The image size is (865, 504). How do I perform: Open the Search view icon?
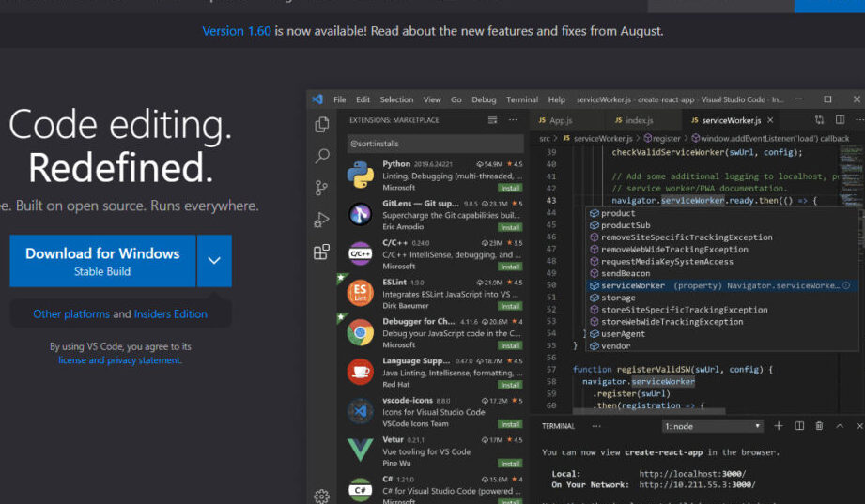tap(322, 156)
